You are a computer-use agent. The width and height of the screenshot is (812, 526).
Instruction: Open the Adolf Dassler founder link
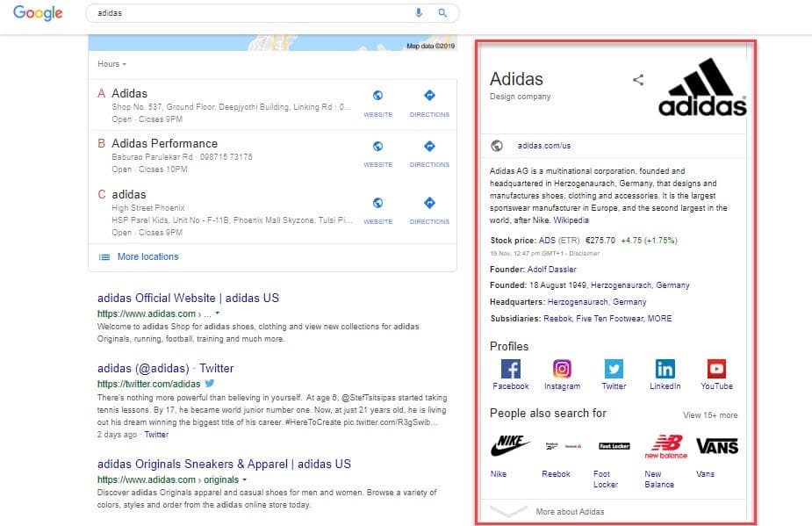click(551, 270)
